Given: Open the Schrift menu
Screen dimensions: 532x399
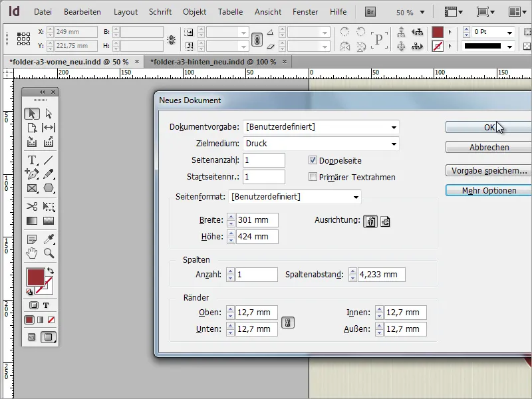Looking at the screenshot, I should click(160, 12).
